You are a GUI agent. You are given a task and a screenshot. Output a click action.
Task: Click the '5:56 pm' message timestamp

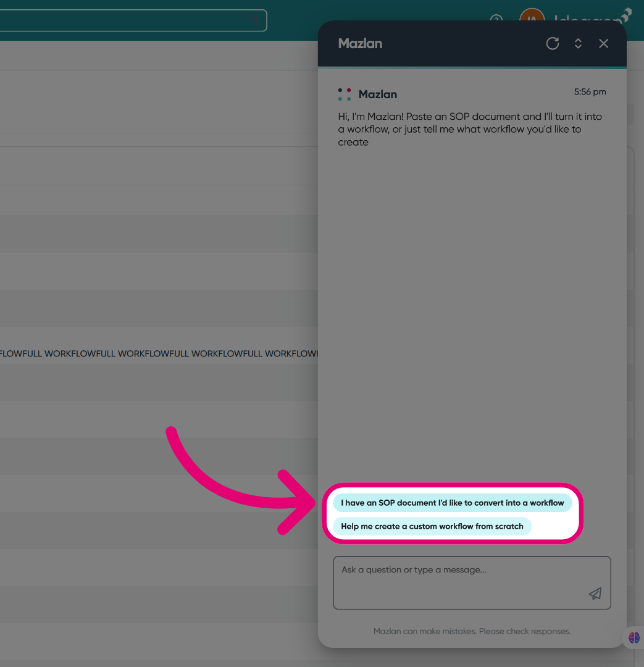tap(590, 92)
